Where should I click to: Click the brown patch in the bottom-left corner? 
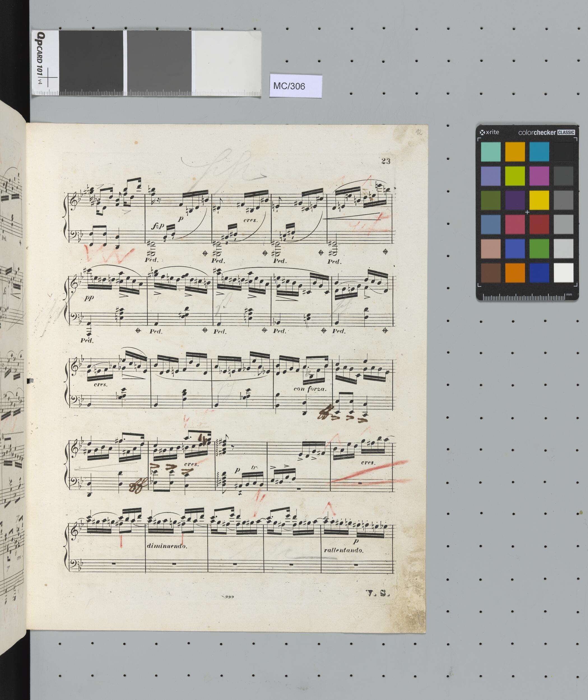491,273
